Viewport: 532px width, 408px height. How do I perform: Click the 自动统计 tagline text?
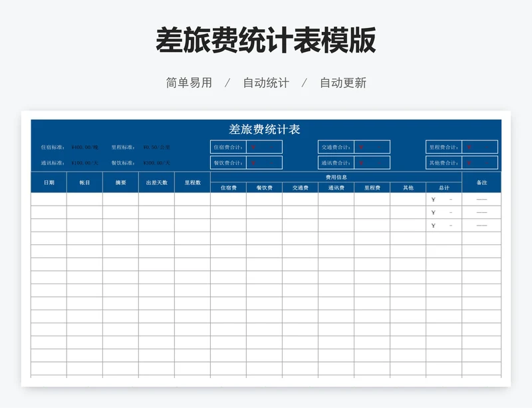click(x=266, y=83)
